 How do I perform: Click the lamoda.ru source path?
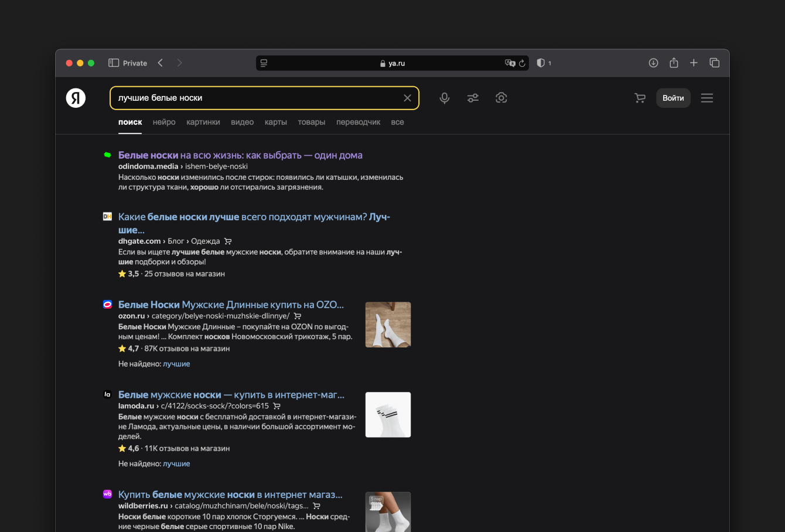click(x=193, y=405)
